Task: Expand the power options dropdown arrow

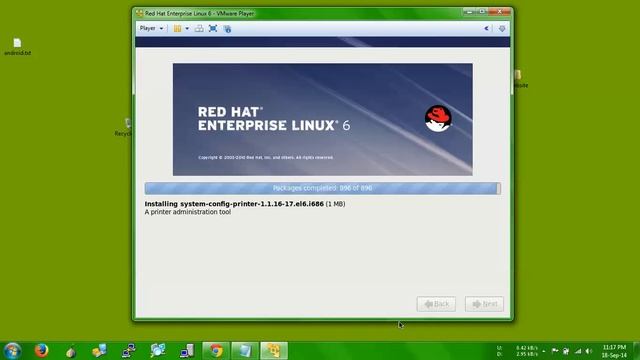Action: coord(187,29)
